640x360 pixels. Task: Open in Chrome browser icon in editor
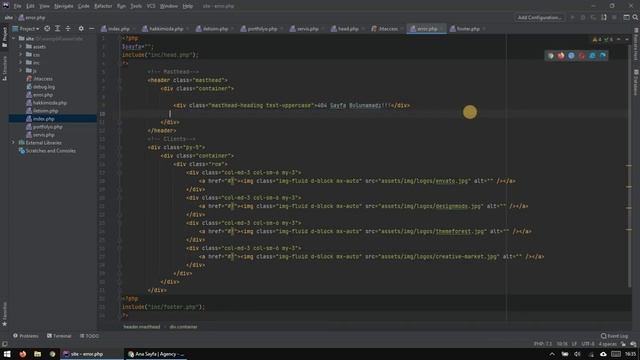coord(551,56)
